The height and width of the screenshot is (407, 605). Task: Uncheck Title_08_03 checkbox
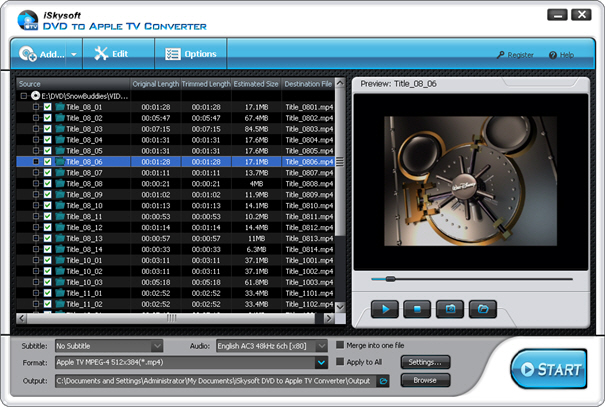point(47,128)
